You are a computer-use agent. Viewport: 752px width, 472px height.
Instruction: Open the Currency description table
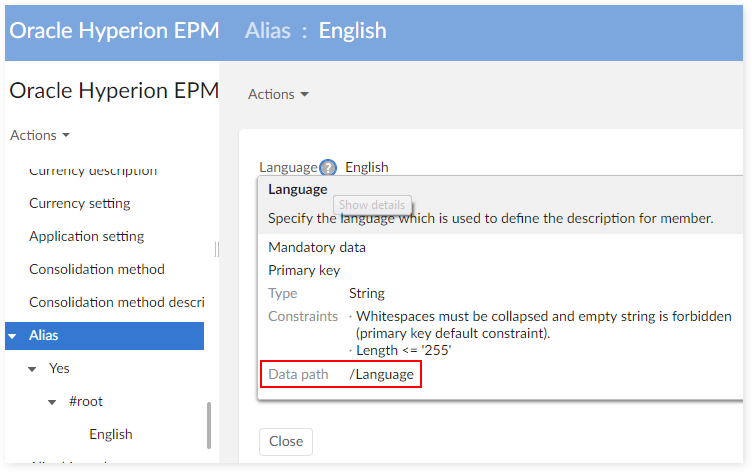pyautogui.click(x=93, y=171)
